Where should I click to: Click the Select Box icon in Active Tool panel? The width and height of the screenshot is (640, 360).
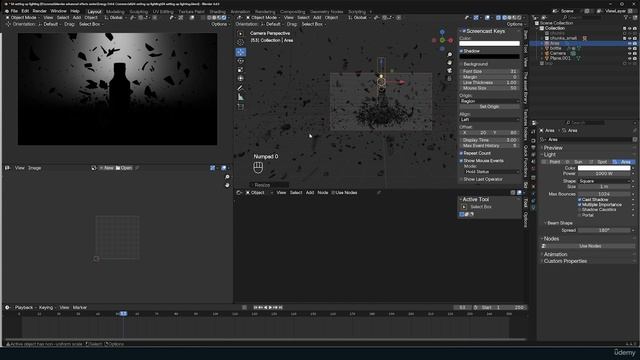point(464,207)
